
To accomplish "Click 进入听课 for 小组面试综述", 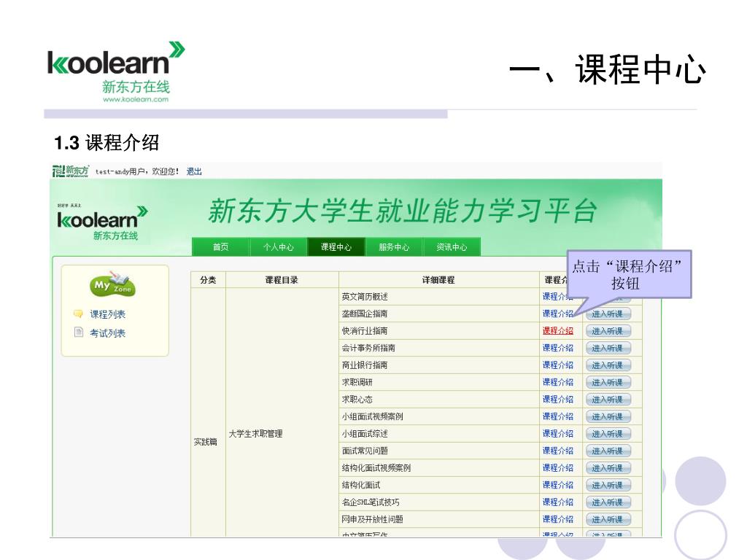I will [608, 434].
